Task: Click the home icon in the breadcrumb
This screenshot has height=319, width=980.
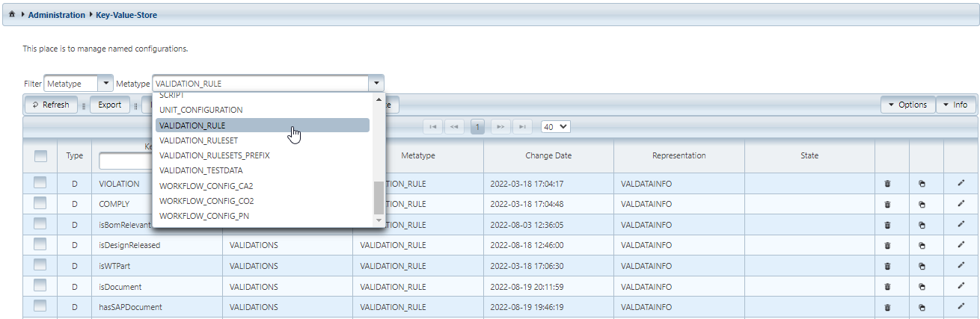Action: coord(12,14)
